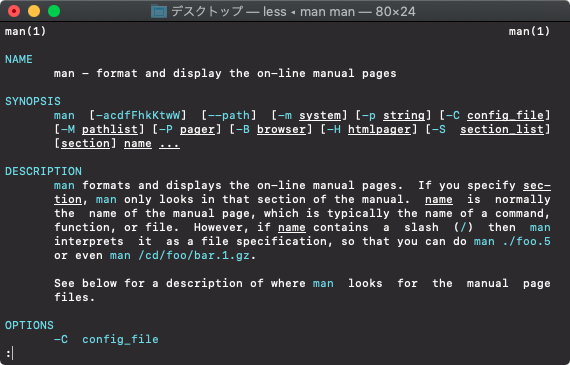Click the word 'files.' ending the description
Viewport: 570px width, 365px height.
(75, 297)
